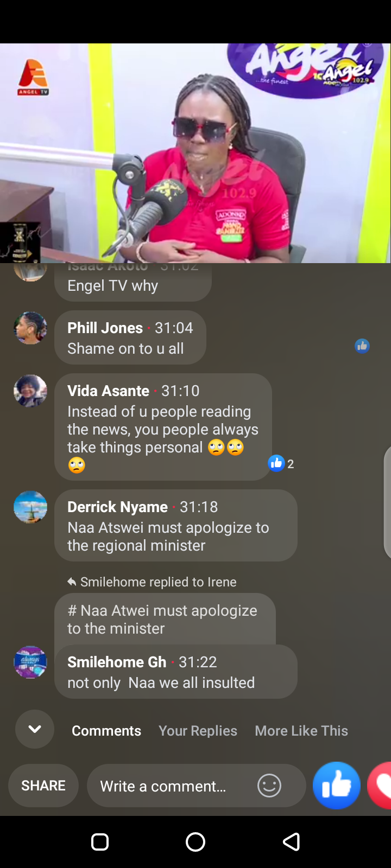
Task: Open the More Like This tab
Action: (x=301, y=731)
